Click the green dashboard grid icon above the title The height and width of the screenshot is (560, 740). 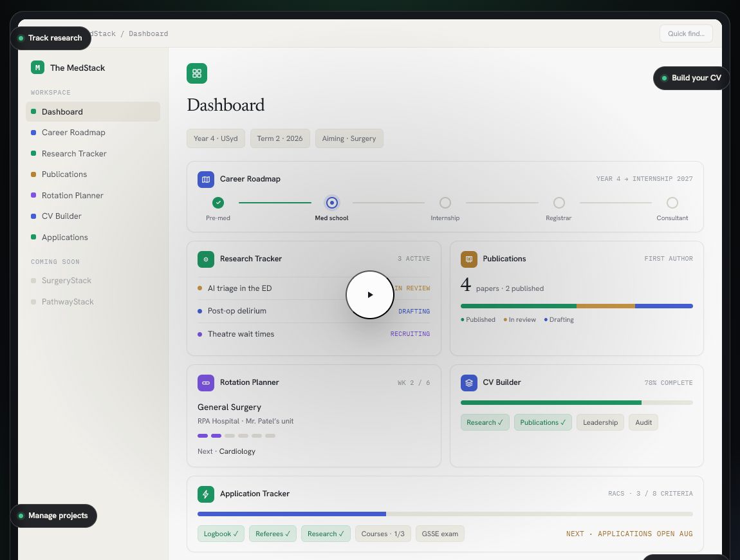[197, 73]
